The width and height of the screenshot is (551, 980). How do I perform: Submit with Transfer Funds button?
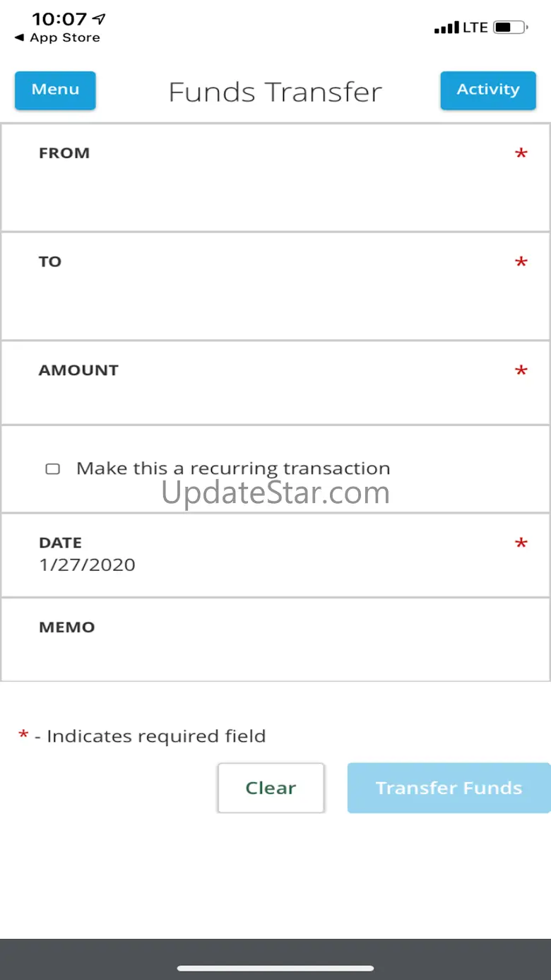tap(449, 788)
